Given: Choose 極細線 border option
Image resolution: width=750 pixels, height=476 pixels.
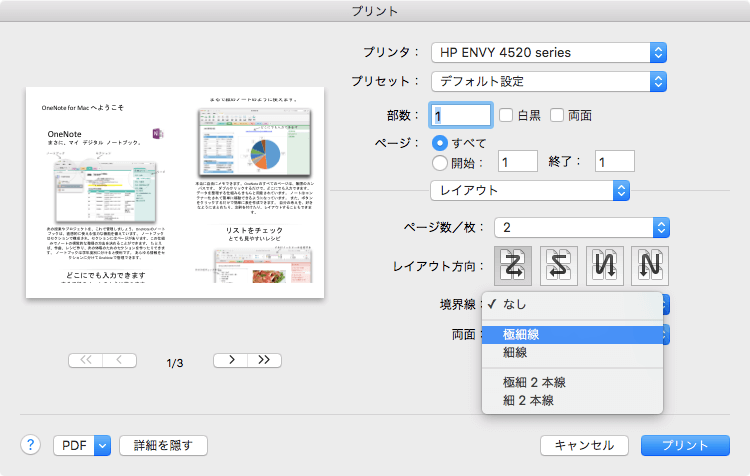Looking at the screenshot, I should [x=572, y=335].
